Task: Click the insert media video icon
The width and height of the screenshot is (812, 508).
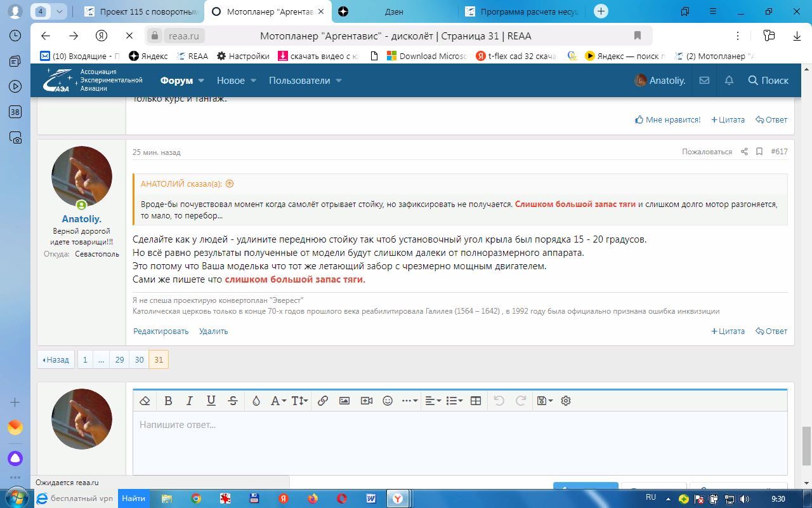Action: point(366,401)
